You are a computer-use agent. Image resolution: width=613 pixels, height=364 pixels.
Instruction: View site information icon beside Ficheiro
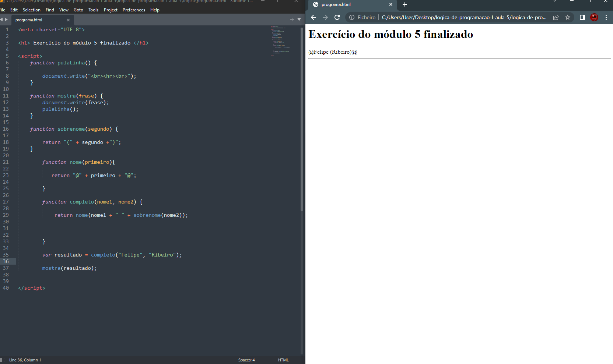352,17
